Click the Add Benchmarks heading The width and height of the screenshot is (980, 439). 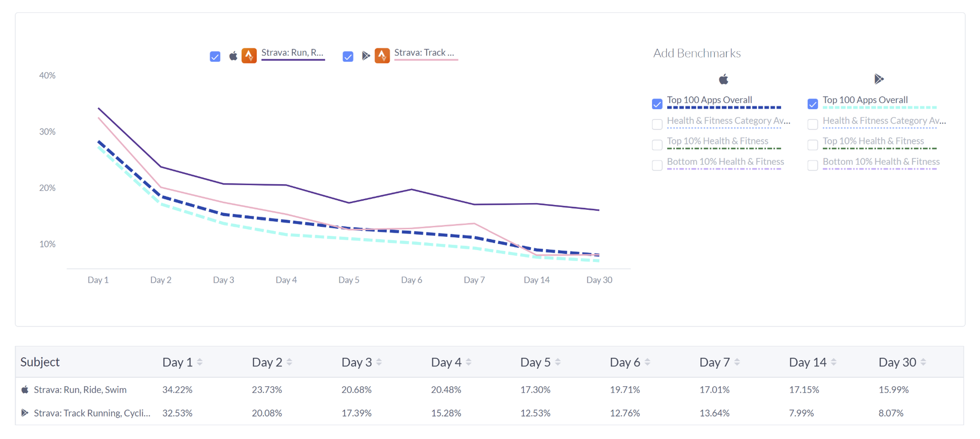(697, 53)
